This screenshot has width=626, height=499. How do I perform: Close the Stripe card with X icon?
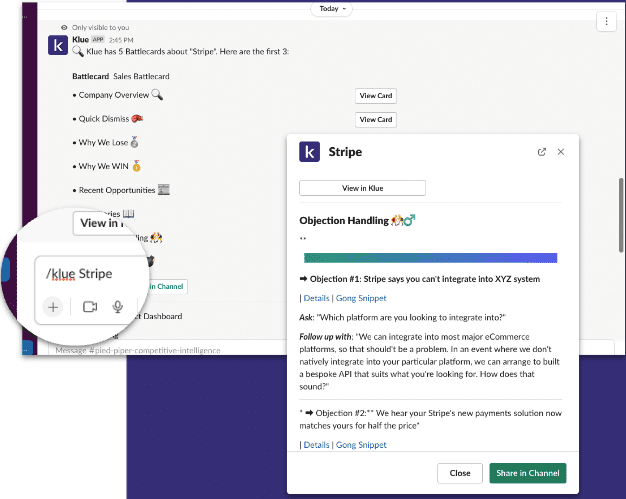561,152
